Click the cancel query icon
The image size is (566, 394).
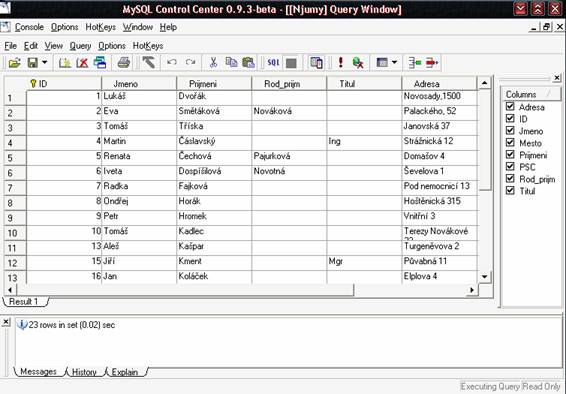click(x=358, y=63)
